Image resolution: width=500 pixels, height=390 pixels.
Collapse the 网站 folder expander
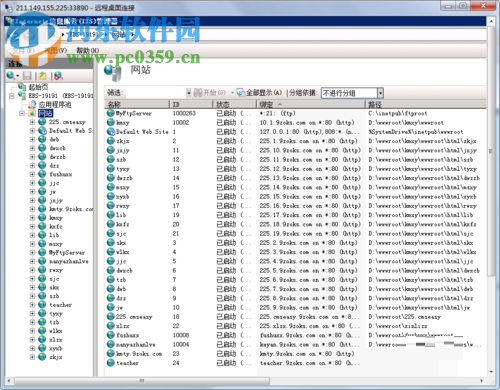click(22, 114)
